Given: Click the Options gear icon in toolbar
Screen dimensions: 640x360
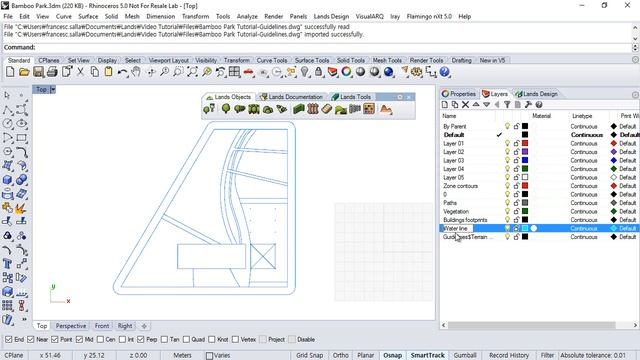Looking at the screenshot, I should [x=417, y=72].
